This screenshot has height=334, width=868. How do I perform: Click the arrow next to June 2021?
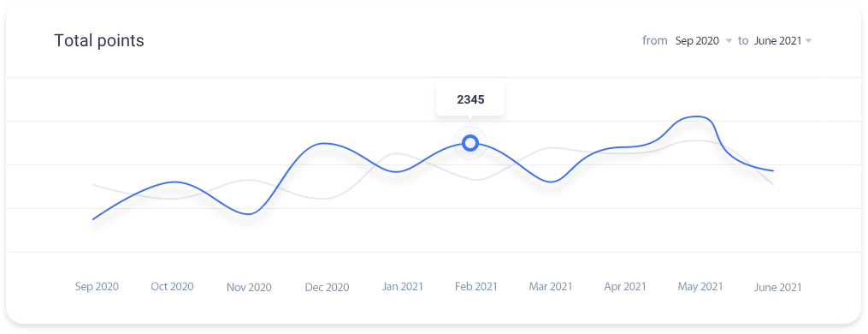(809, 41)
